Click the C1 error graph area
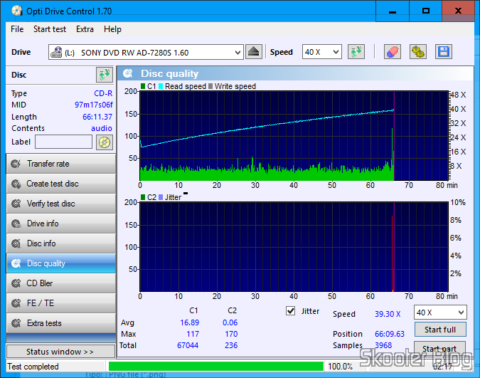 point(294,136)
